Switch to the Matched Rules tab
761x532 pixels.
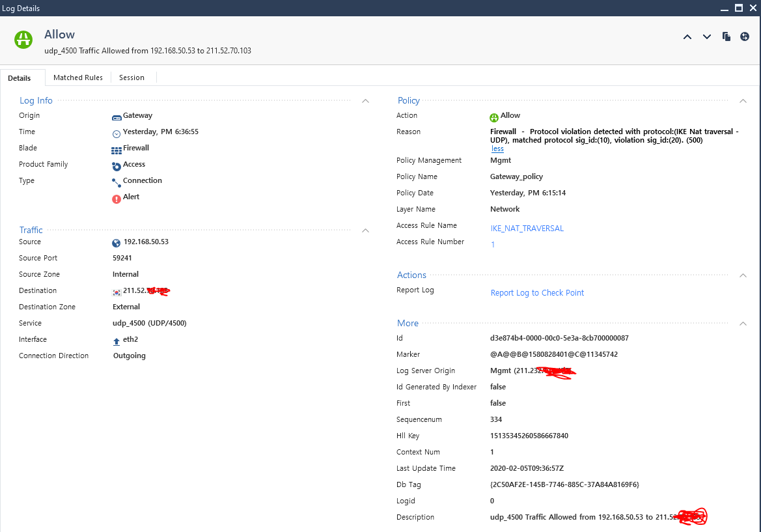point(78,77)
